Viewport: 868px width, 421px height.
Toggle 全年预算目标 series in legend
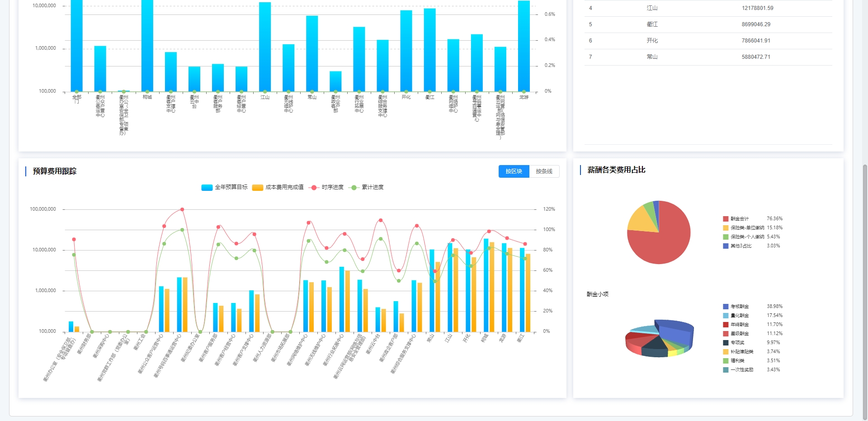(x=225, y=187)
